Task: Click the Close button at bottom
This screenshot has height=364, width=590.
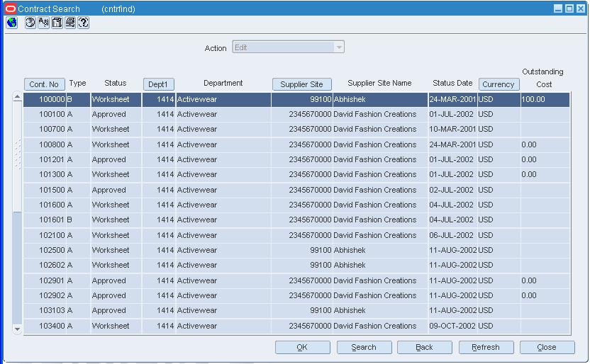Action: point(547,347)
